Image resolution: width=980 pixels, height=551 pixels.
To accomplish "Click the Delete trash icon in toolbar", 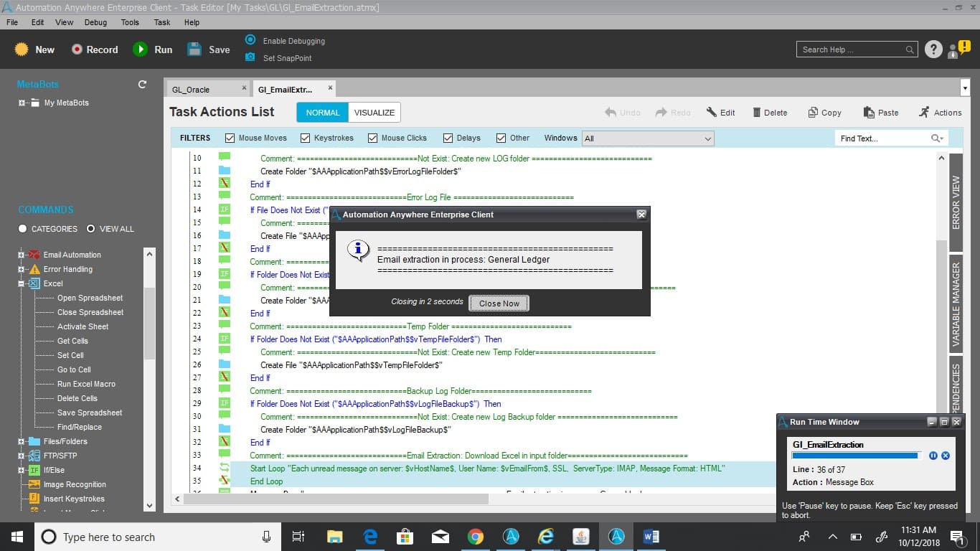I will pyautogui.click(x=757, y=112).
